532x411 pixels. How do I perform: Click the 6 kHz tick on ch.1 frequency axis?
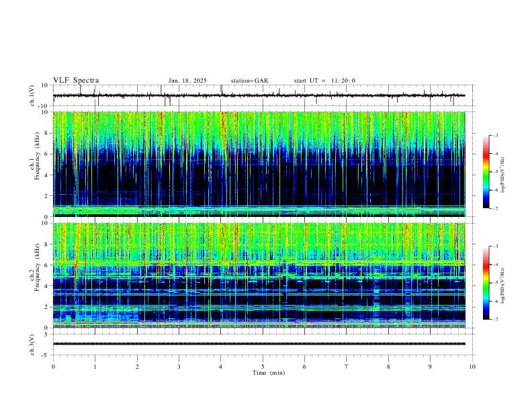pyautogui.click(x=48, y=154)
